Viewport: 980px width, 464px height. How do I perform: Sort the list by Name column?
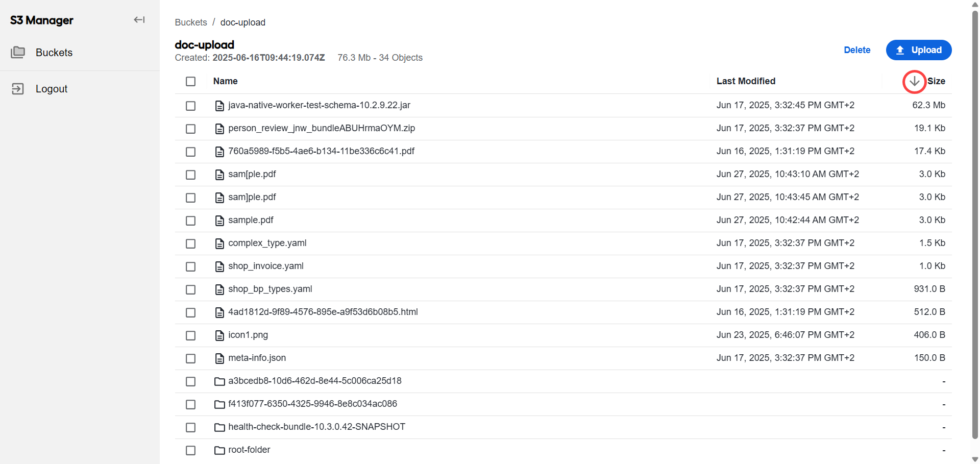tap(226, 81)
